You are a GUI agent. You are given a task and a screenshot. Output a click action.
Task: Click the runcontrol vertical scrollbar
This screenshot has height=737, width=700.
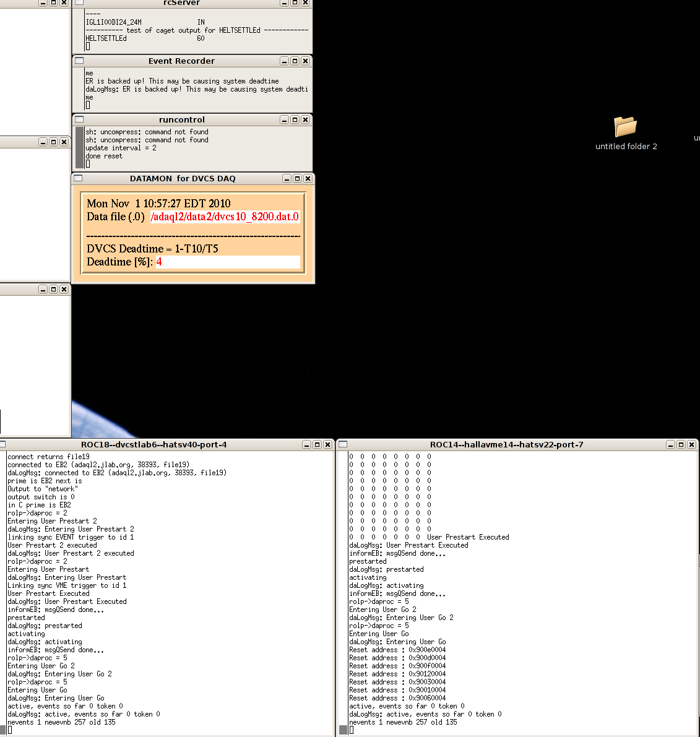(80, 148)
